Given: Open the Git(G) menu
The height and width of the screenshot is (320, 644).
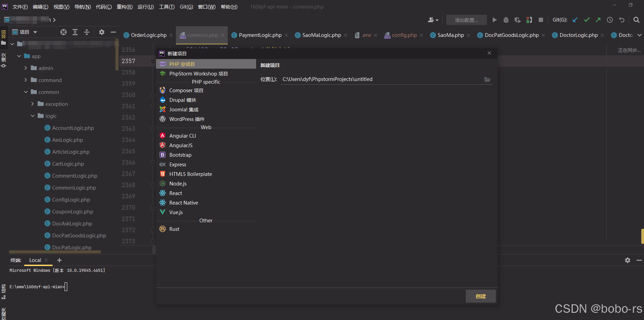Looking at the screenshot, I should [186, 7].
